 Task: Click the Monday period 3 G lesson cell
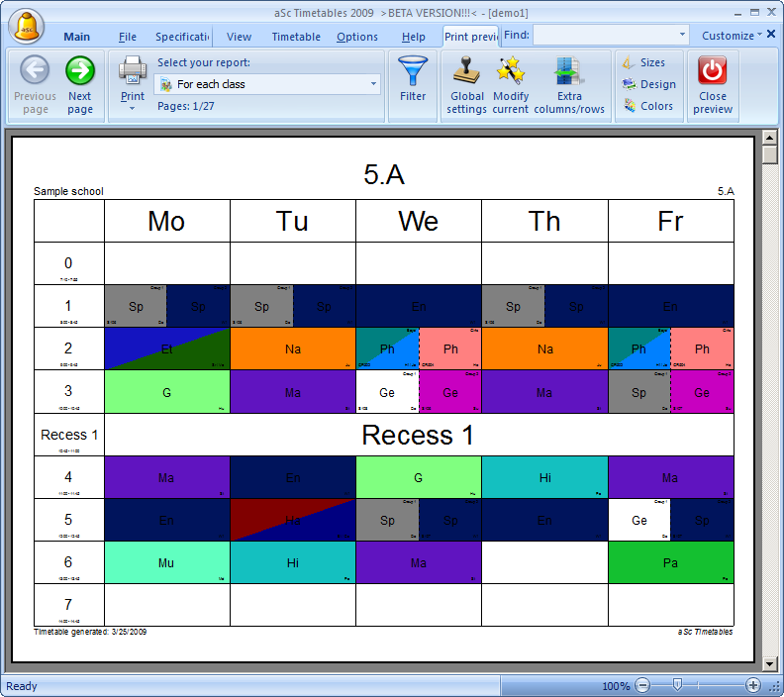166,392
